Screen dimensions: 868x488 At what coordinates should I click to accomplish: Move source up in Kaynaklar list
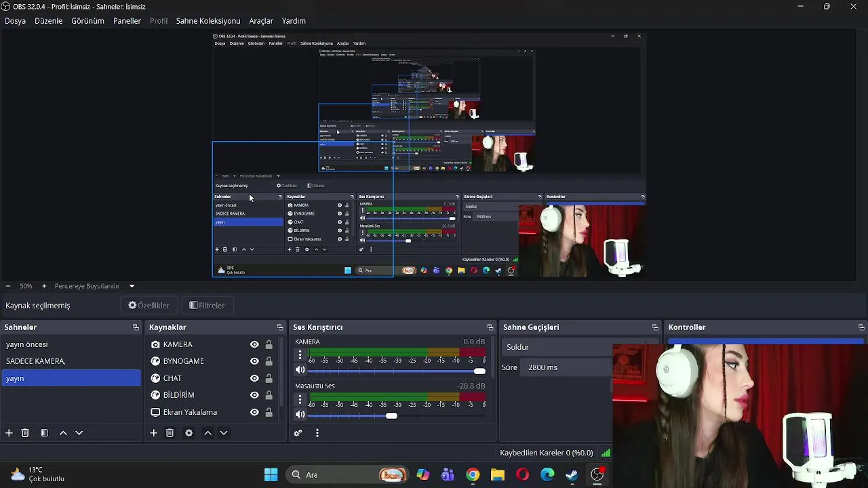[x=208, y=433]
